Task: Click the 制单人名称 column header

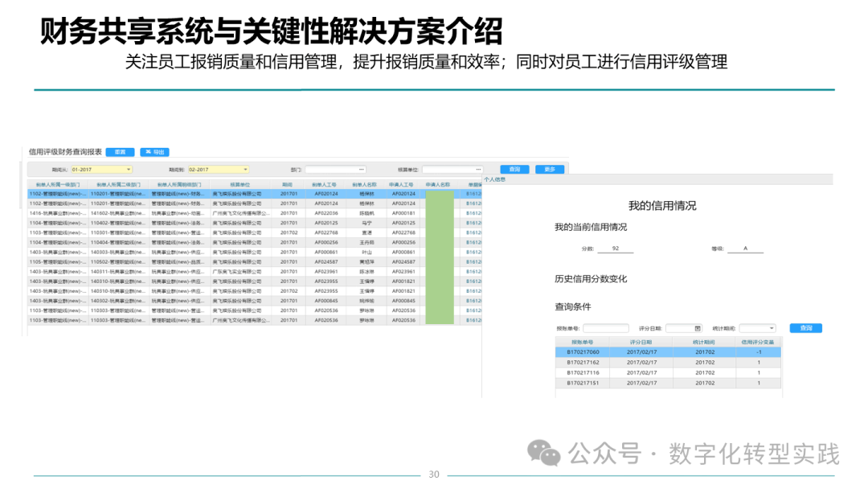Action: click(x=365, y=184)
